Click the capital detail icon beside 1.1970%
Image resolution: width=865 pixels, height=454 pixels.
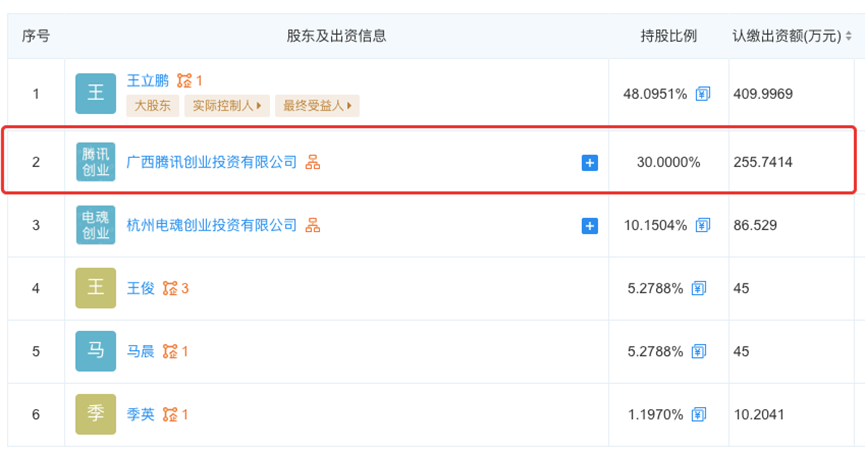699,414
